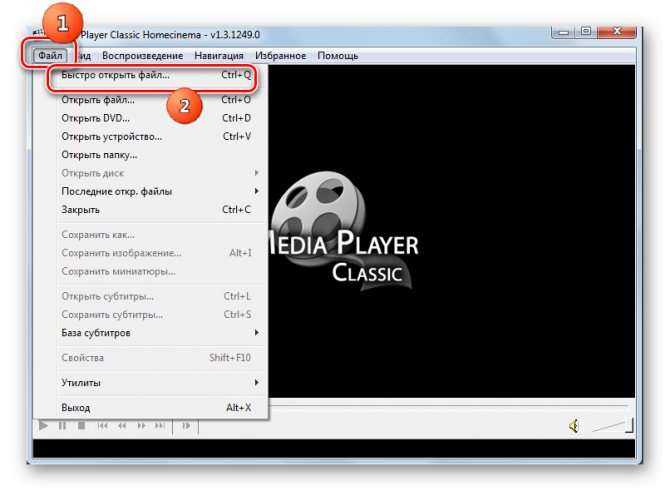Skip to previous track button
Image resolution: width=670 pixels, height=491 pixels.
[103, 426]
